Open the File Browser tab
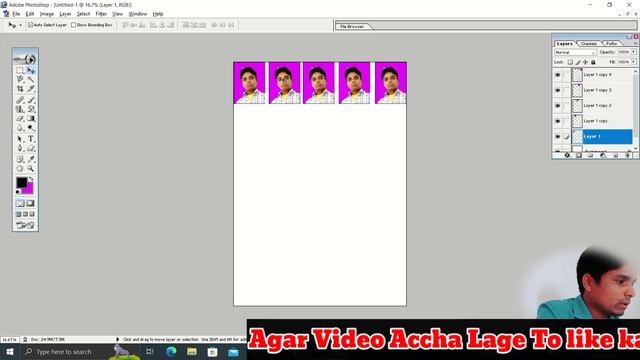The image size is (640, 360). [352, 27]
